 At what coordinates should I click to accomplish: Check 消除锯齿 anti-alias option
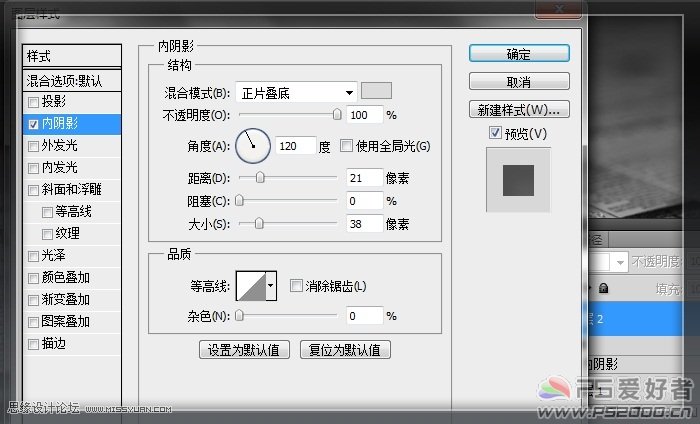click(x=296, y=285)
